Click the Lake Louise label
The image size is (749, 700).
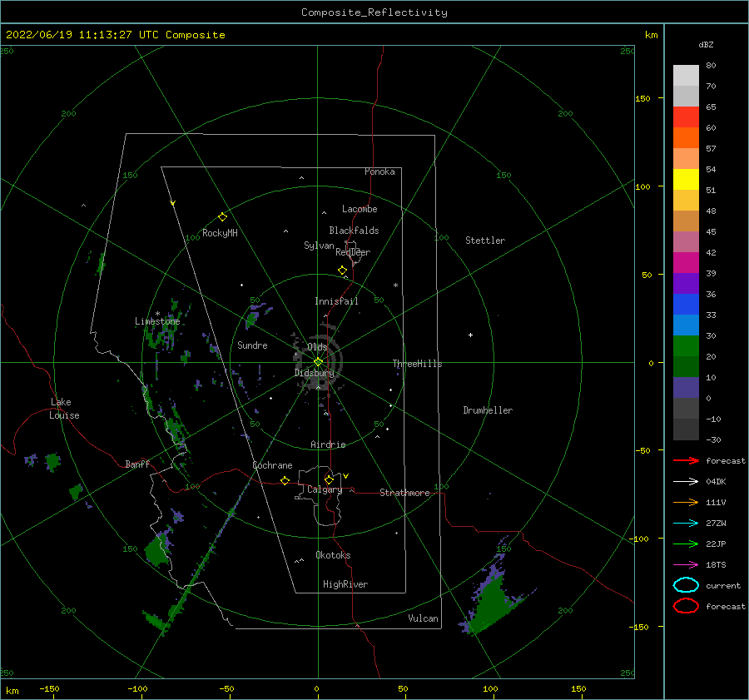(64, 409)
